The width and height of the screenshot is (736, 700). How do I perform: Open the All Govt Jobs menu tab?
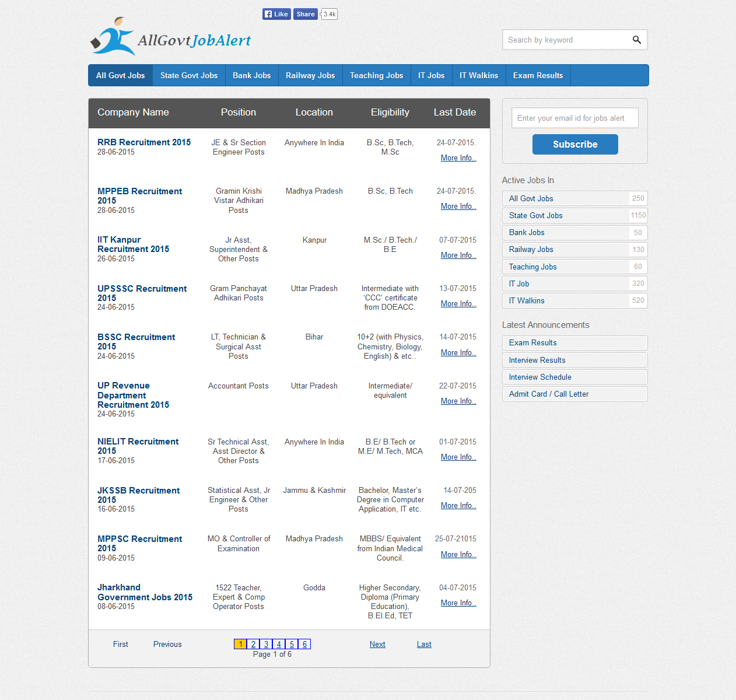click(x=121, y=75)
